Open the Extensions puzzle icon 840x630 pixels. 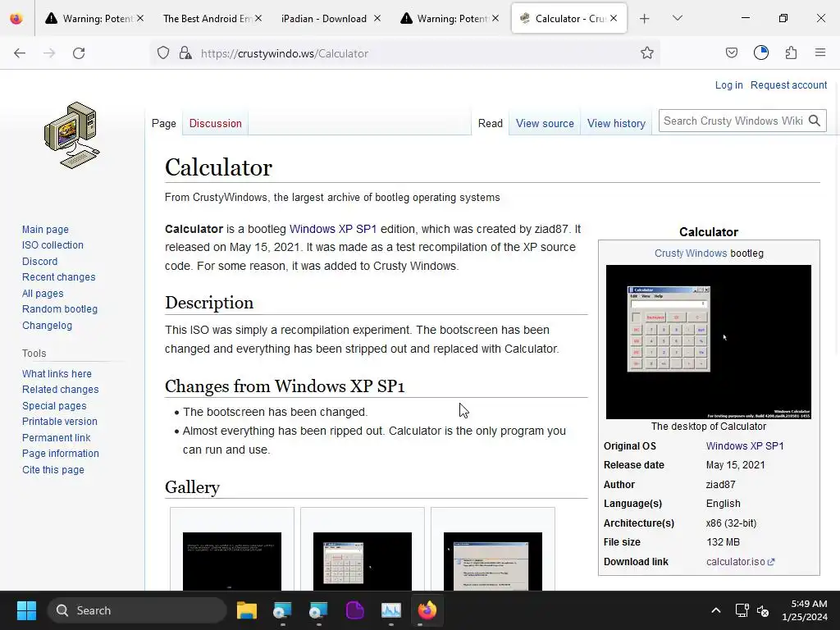click(x=792, y=53)
